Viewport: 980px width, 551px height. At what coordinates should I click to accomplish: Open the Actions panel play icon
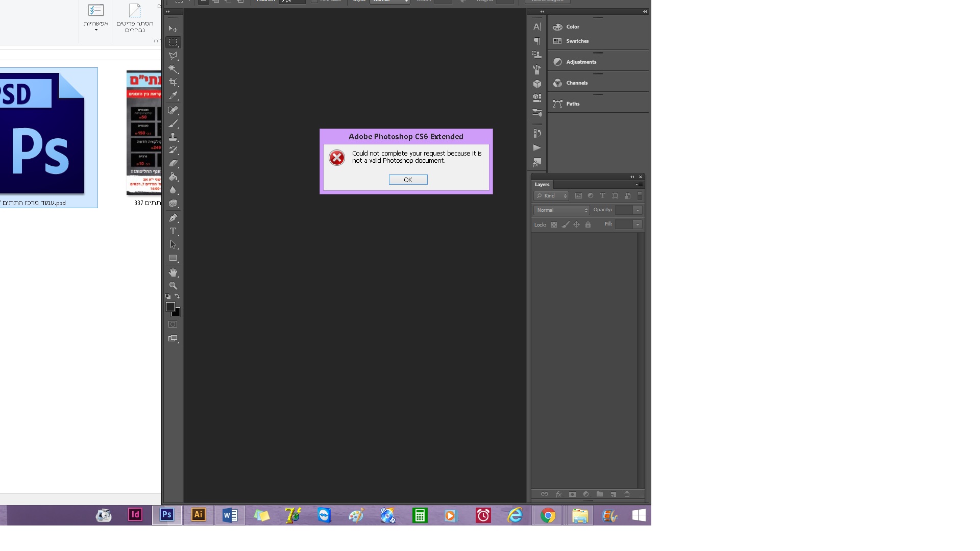click(537, 148)
